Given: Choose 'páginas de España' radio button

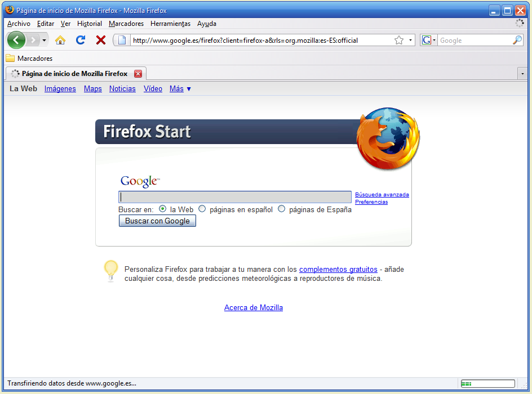Looking at the screenshot, I should (282, 209).
